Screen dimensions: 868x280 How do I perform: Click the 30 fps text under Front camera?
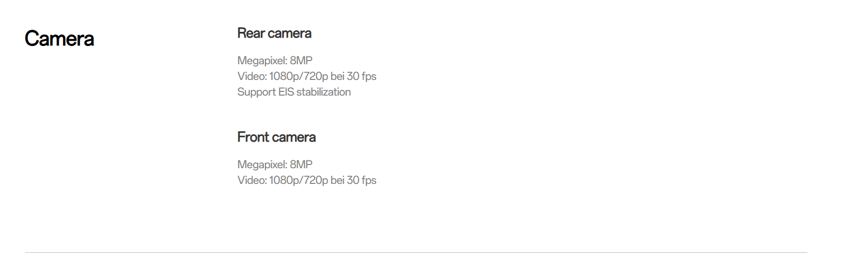[361, 180]
